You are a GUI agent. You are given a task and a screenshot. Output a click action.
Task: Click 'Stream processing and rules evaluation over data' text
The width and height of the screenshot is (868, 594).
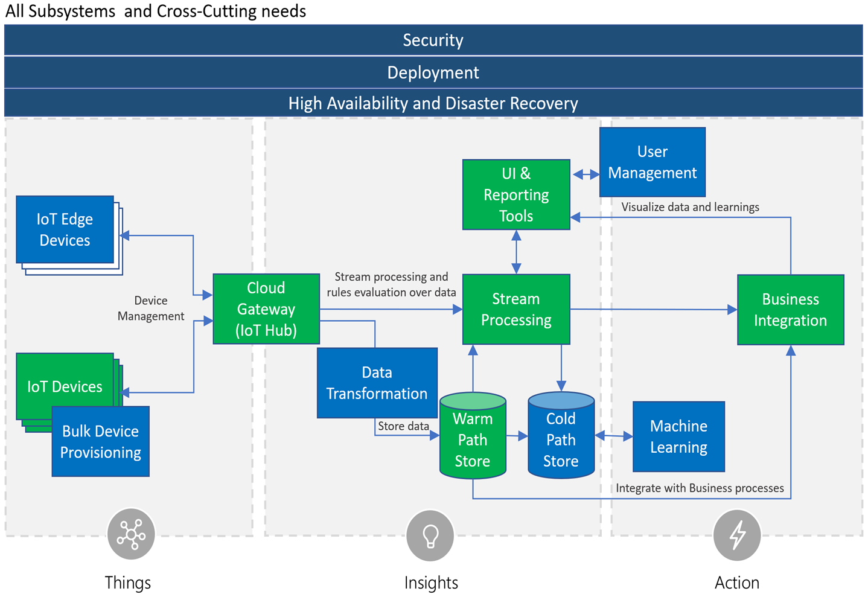pyautogui.click(x=392, y=284)
